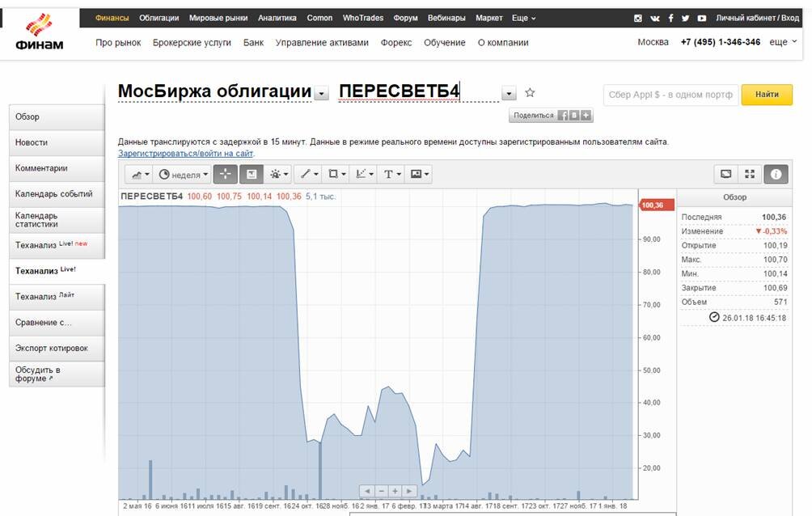Switch chart to fullscreen mode
The width and height of the screenshot is (812, 516).
click(x=750, y=174)
